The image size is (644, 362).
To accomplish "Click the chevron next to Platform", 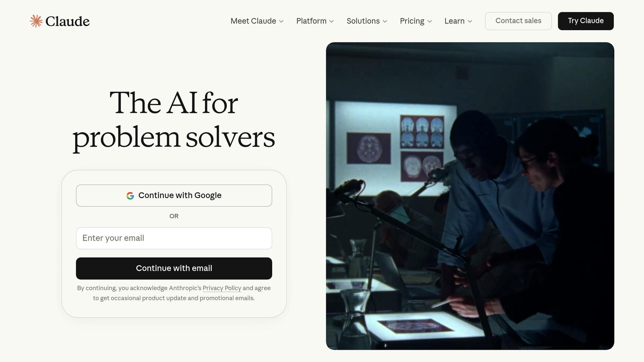I will 332,21.
